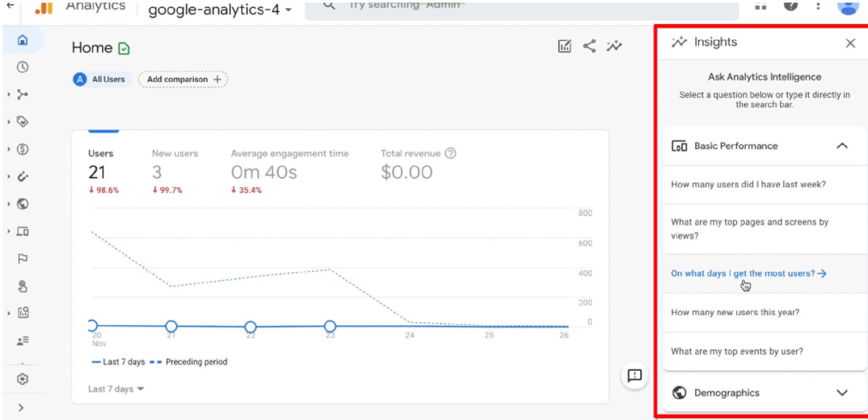This screenshot has height=420, width=868.
Task: Open the Conversions flag icon
Action: point(23,259)
